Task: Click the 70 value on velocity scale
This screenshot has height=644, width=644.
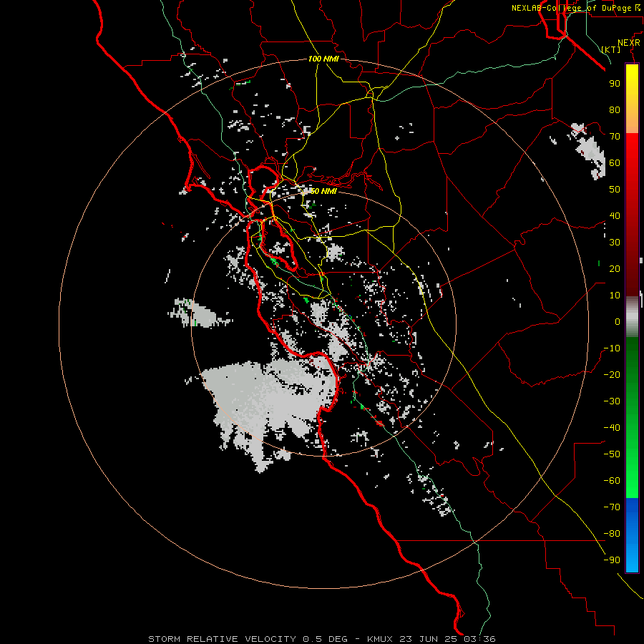Action: click(x=615, y=137)
